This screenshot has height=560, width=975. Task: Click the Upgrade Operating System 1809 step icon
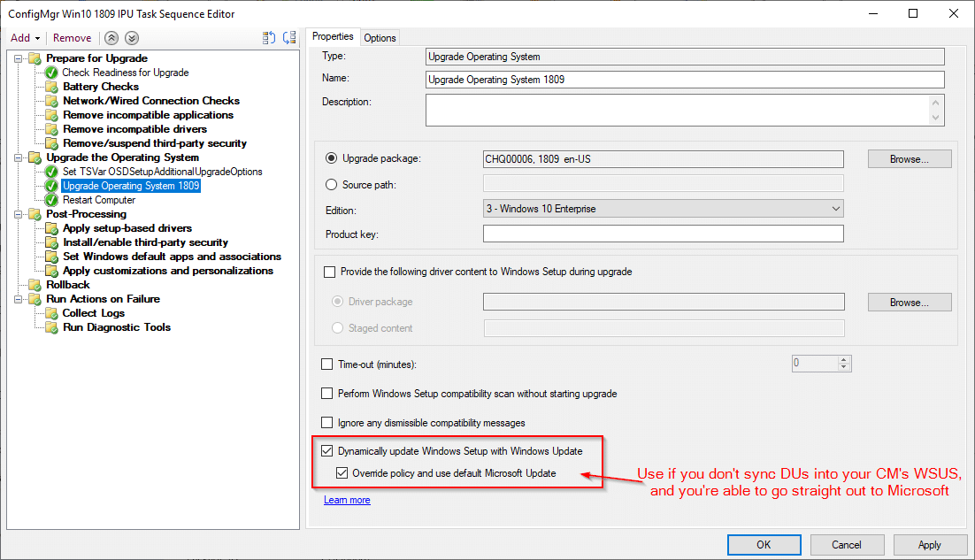(51, 186)
